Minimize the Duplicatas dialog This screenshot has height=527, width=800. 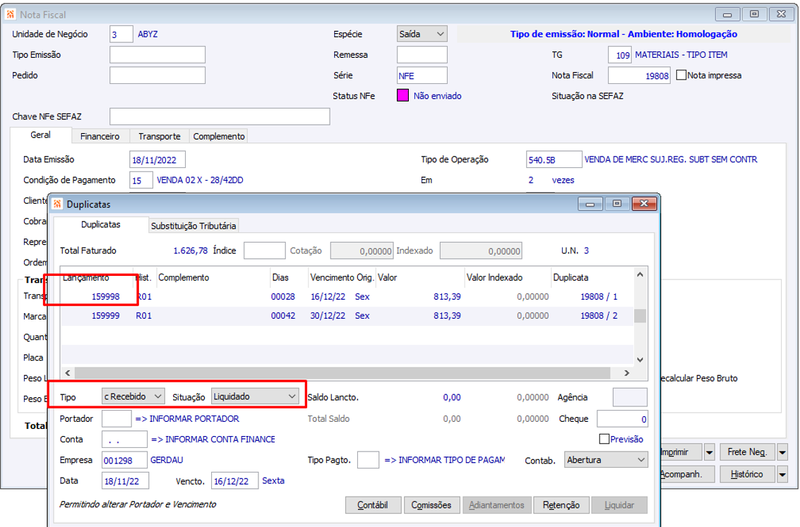(x=590, y=204)
